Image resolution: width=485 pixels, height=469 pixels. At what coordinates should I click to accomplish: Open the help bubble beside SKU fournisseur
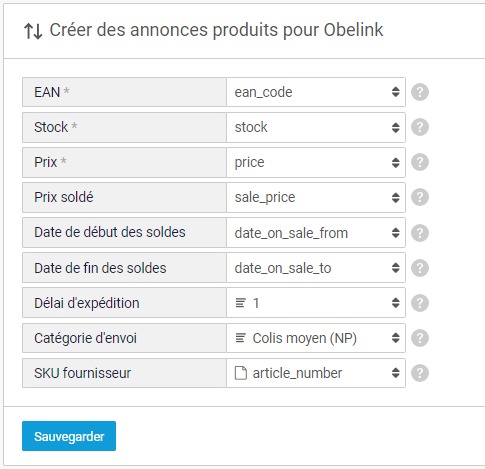pyautogui.click(x=420, y=373)
